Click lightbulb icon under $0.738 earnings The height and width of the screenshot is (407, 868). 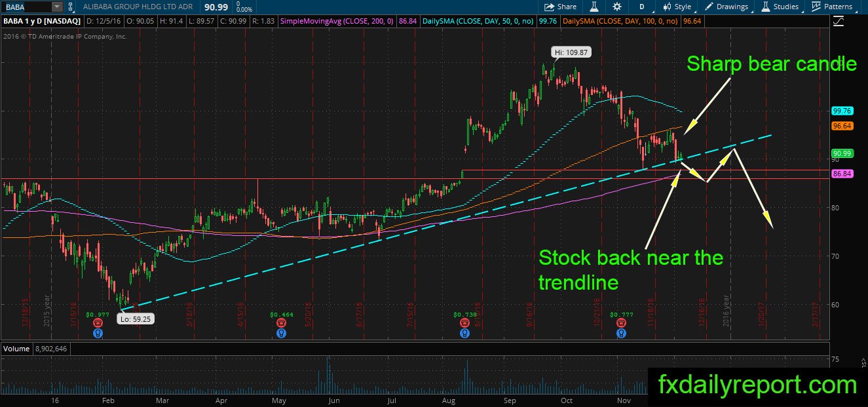click(464, 333)
